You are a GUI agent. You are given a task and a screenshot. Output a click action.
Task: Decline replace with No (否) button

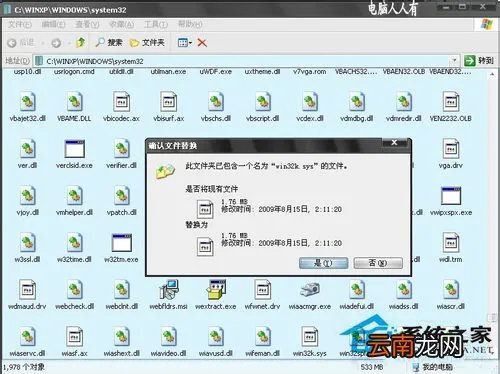(x=378, y=263)
